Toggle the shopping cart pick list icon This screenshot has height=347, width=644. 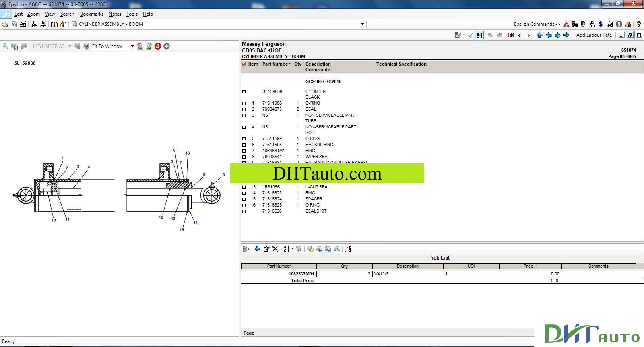click(x=479, y=35)
